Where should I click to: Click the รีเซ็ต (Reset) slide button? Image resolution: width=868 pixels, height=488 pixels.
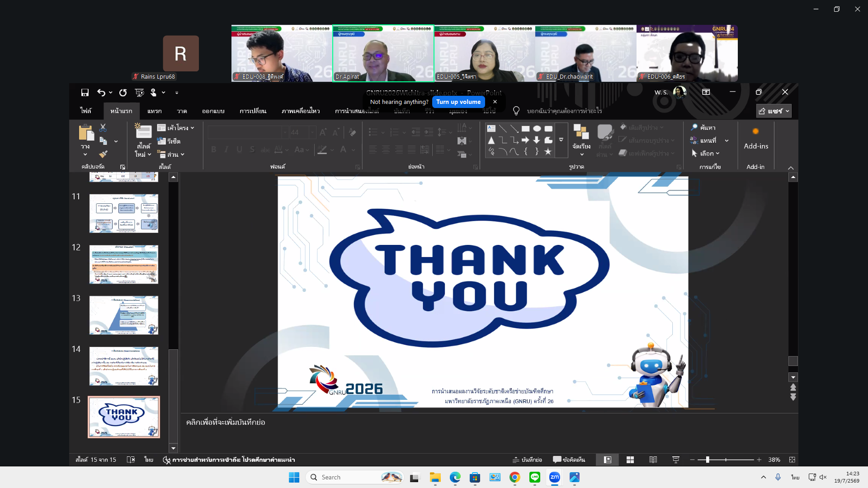pyautogui.click(x=169, y=141)
